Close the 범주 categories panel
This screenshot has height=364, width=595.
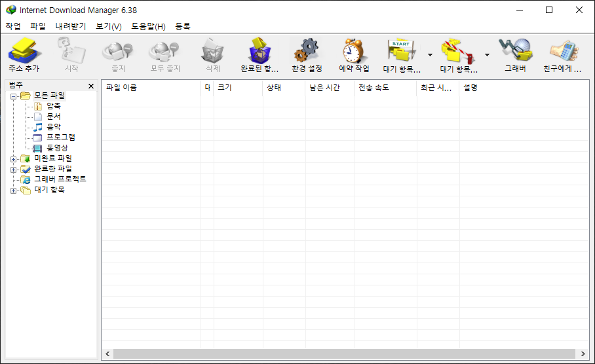(91, 86)
